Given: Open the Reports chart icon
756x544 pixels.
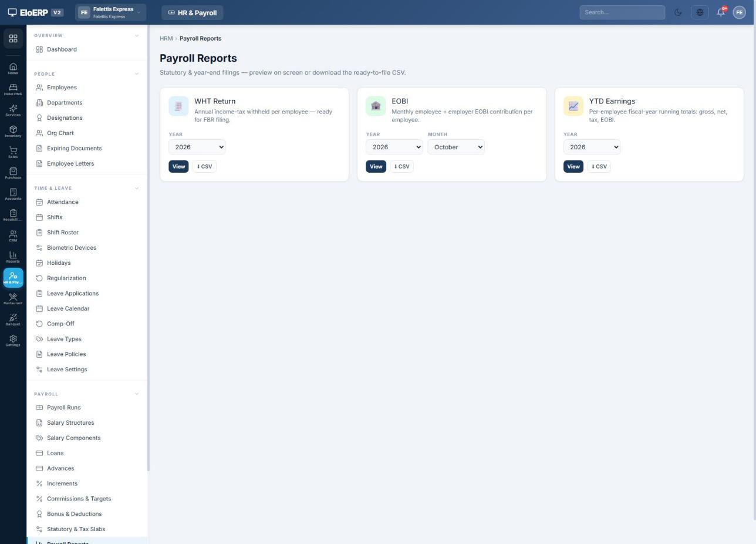Looking at the screenshot, I should pyautogui.click(x=13, y=257).
